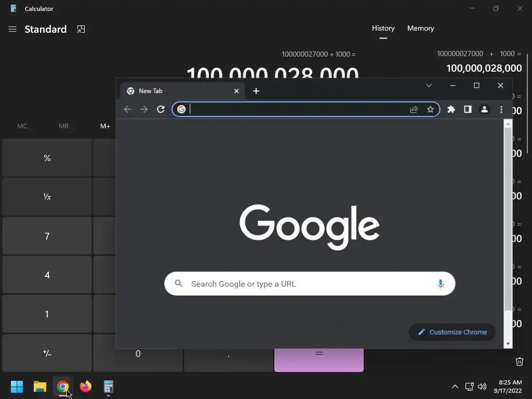Bookmark this tab with star icon
This screenshot has width=532, height=399.
point(430,109)
